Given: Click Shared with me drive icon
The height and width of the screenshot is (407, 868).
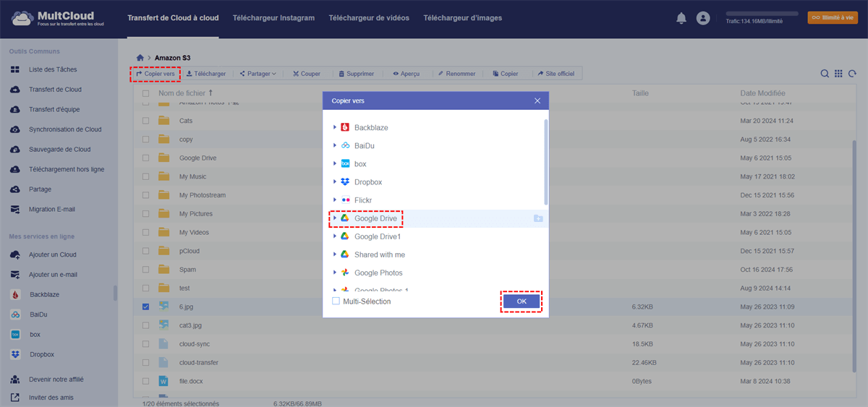Looking at the screenshot, I should click(346, 254).
